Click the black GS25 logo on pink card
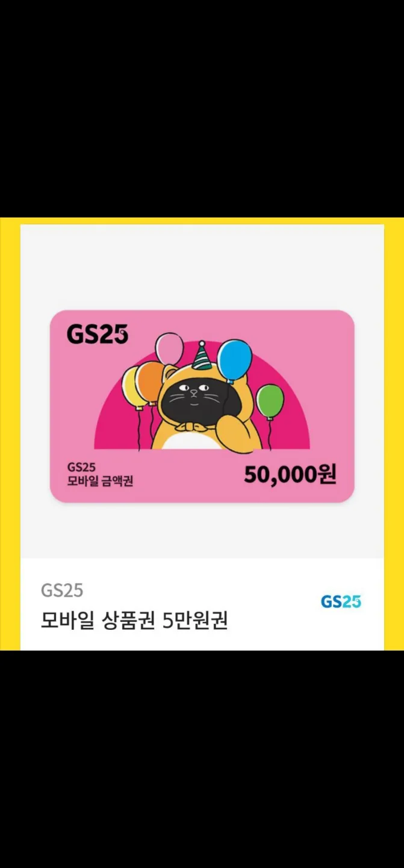The image size is (404, 868). coord(98,334)
